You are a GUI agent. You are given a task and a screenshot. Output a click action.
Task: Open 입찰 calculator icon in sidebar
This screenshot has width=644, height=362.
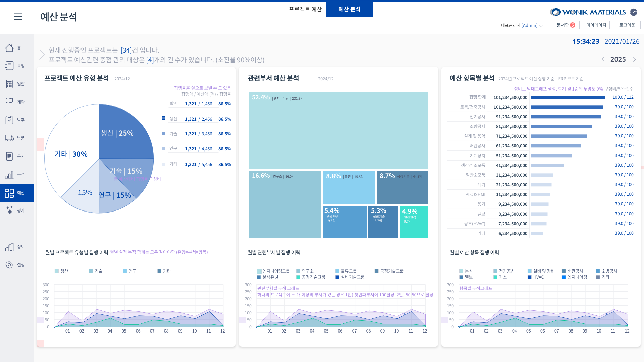click(9, 84)
